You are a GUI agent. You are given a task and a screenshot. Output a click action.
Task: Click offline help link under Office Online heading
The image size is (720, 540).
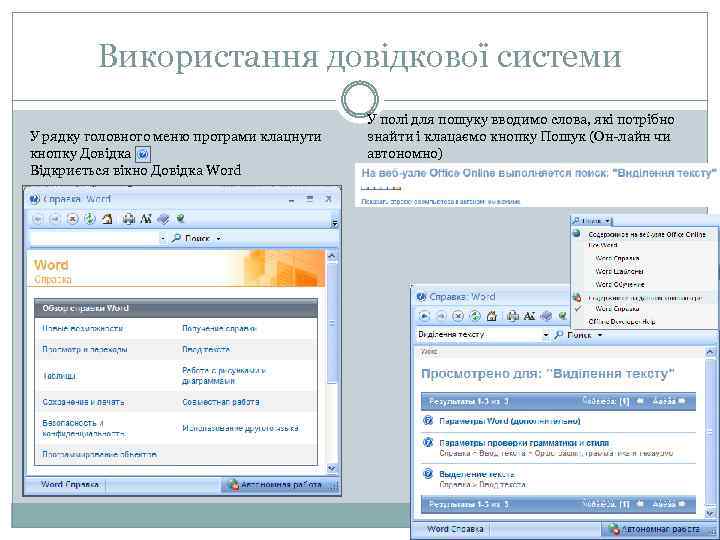tap(440, 201)
